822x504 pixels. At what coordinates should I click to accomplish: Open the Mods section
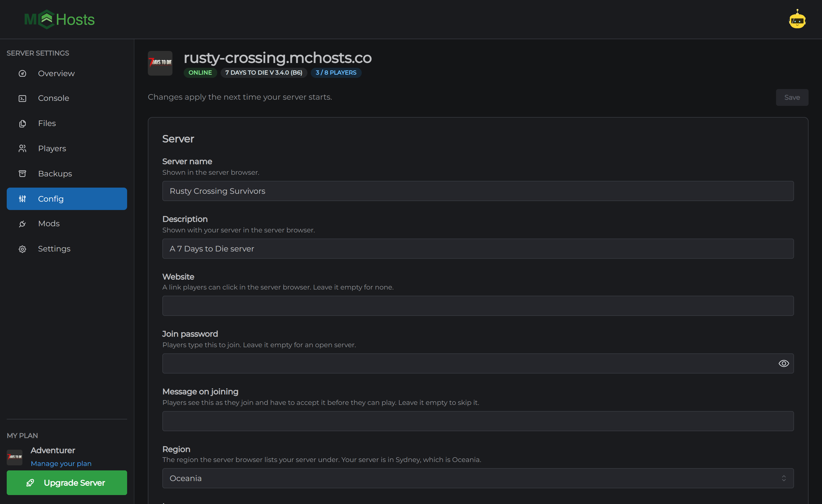click(x=67, y=224)
